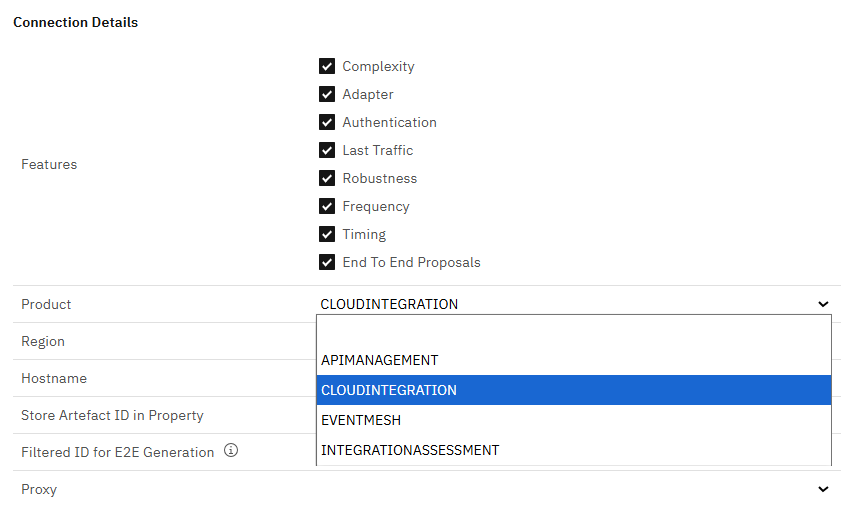Viewport: 851px width, 529px height.
Task: Uncheck End To End Proposals checkbox
Action: click(x=326, y=263)
